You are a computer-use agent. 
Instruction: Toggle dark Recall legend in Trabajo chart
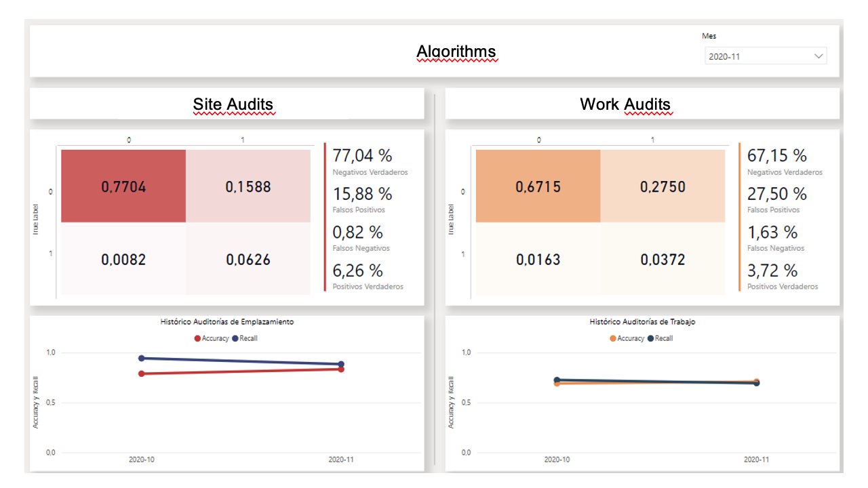click(660, 338)
